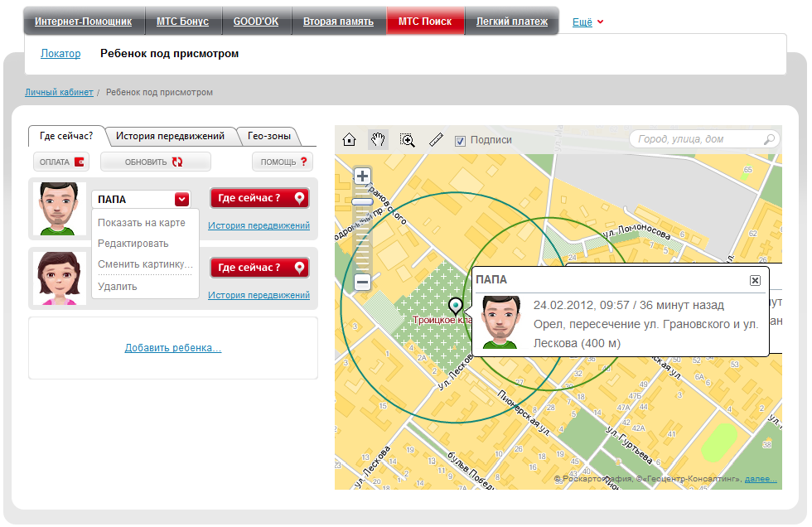Open Вторая память navigation tab
812x527 pixels.
338,22
